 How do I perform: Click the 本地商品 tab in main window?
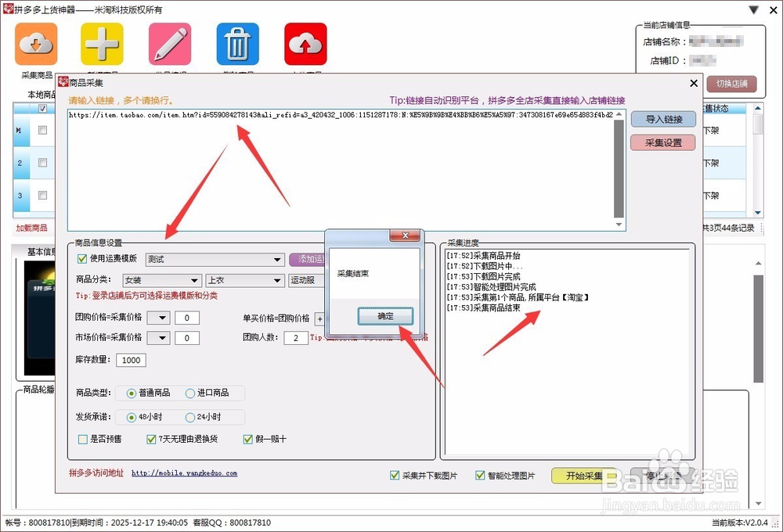click(41, 95)
